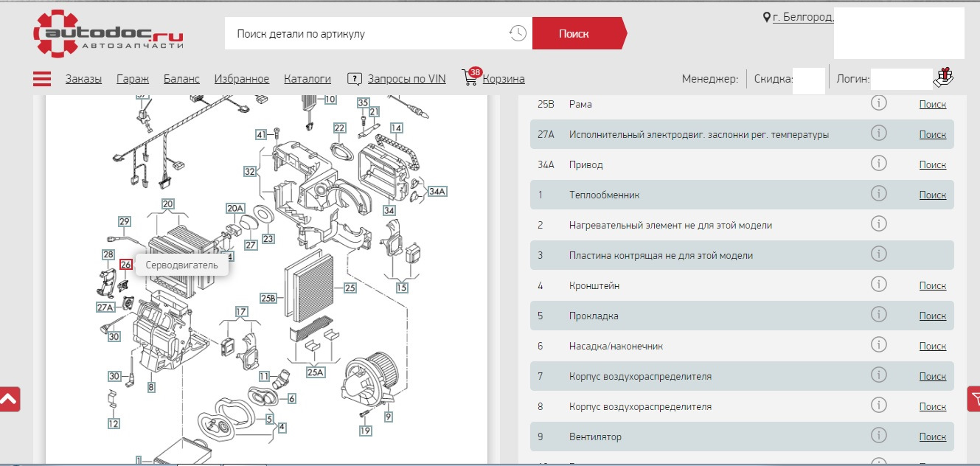Image resolution: width=980 pixels, height=466 pixels.
Task: Click Поиск link for Вентилятор
Action: [933, 437]
